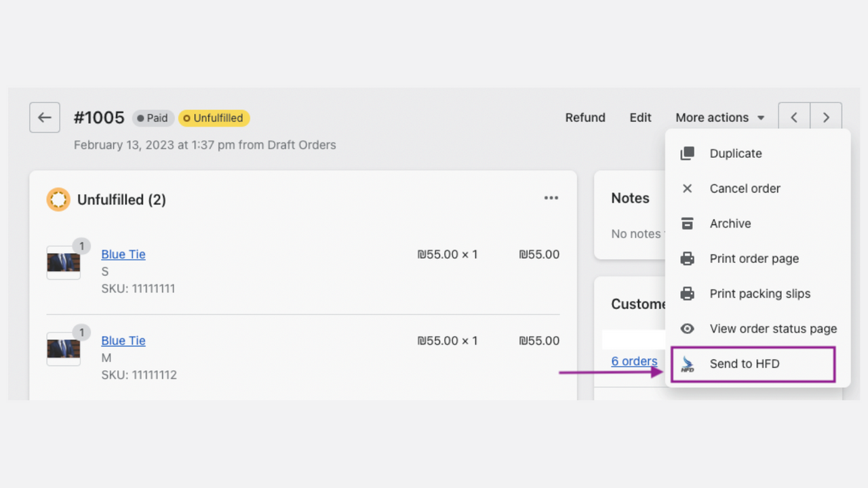Open the More actions dropdown
The image size is (868, 488).
[719, 117]
